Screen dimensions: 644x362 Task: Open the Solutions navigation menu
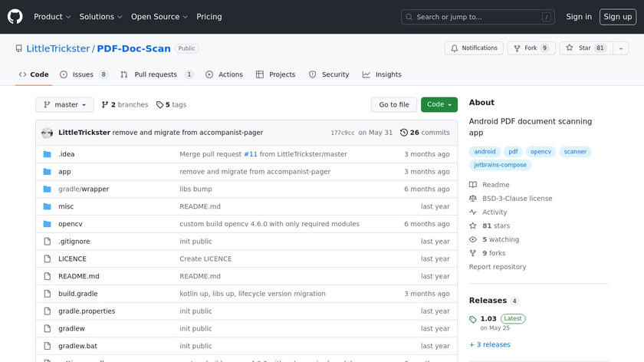click(x=101, y=17)
